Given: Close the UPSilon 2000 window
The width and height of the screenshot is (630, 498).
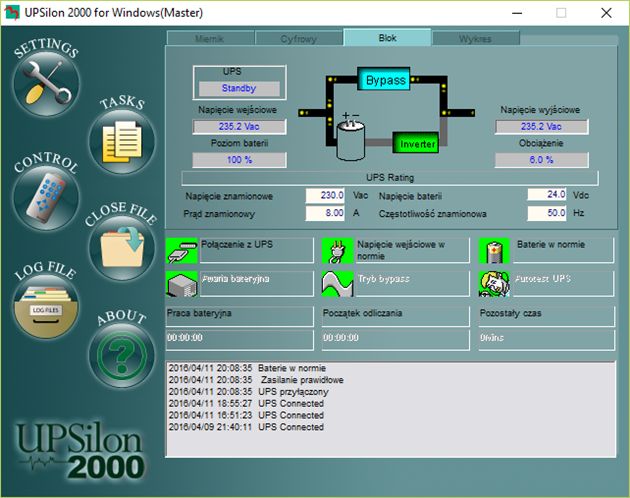Looking at the screenshot, I should 606,13.
